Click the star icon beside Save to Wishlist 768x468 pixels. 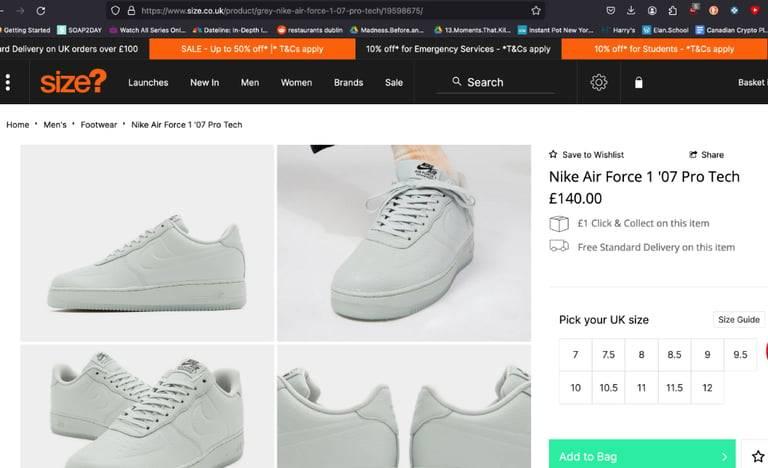(553, 154)
